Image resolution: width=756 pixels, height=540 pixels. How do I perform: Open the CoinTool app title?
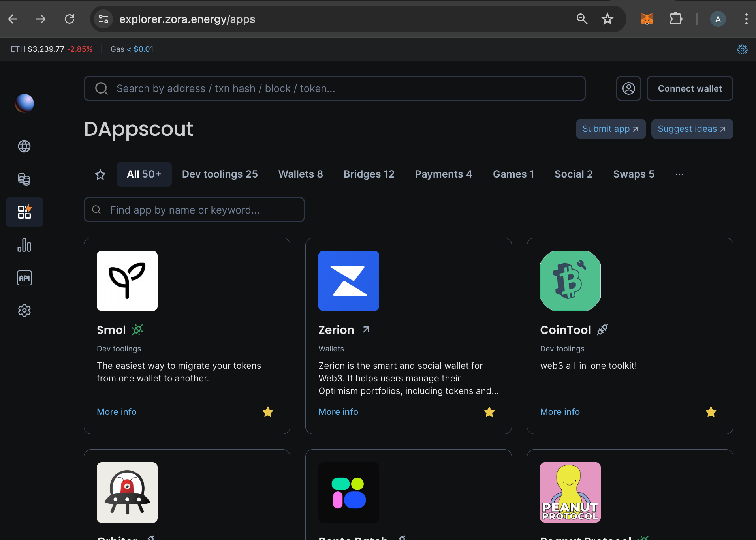[x=565, y=330]
